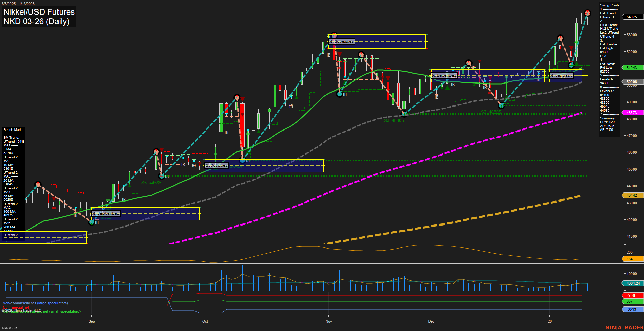Select the orange 43442 moving average price marker
The height and width of the screenshot is (331, 644).
click(x=632, y=195)
